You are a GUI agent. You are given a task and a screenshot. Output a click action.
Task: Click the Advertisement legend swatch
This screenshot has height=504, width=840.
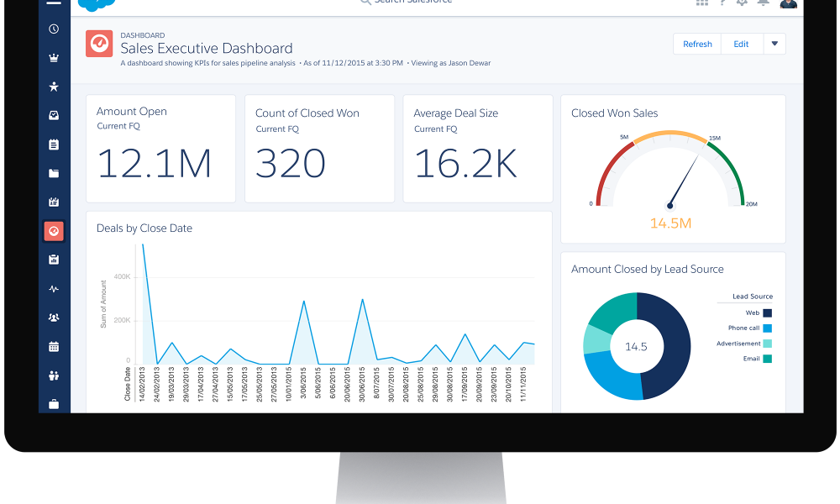pyautogui.click(x=767, y=344)
